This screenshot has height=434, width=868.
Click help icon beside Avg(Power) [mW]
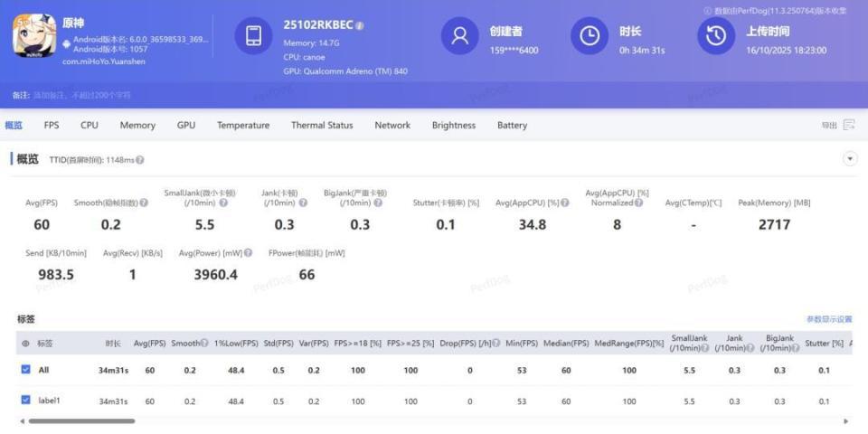click(x=248, y=253)
